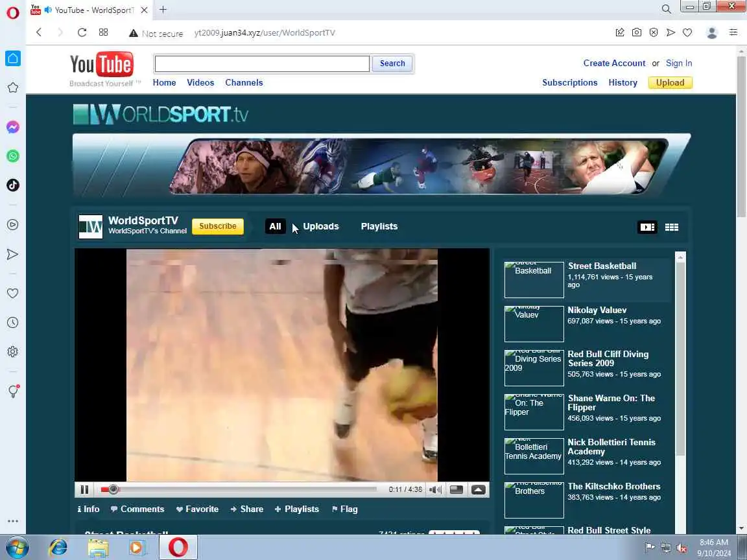Select the All tab
This screenshot has height=560, width=747.
click(276, 226)
